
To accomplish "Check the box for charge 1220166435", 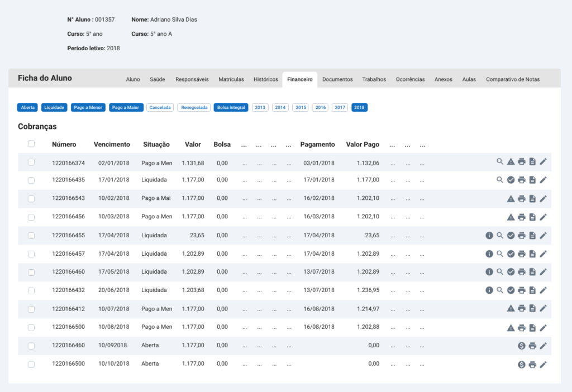I will pos(31,180).
